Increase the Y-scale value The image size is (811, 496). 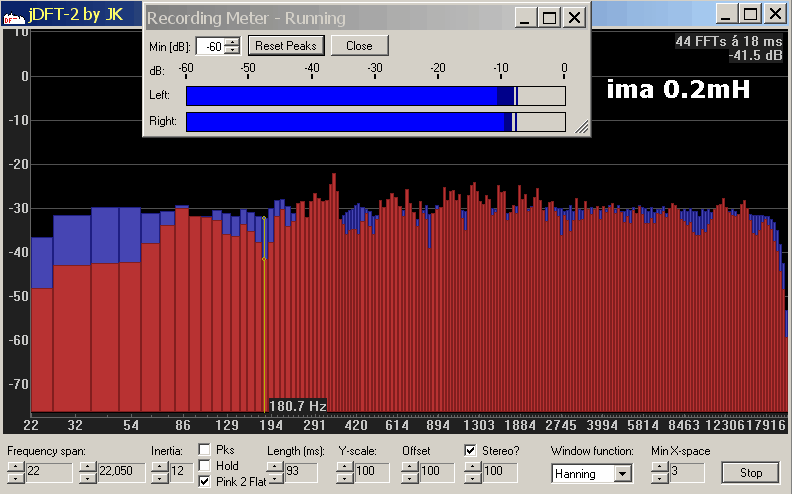345,467
